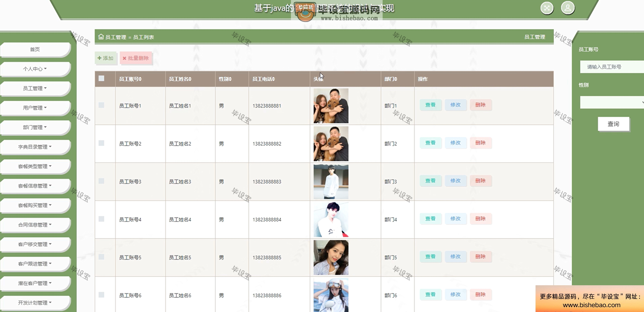Screen dimensions: 644x312
Task: Click the home icon in breadcrumb
Action: click(101, 37)
